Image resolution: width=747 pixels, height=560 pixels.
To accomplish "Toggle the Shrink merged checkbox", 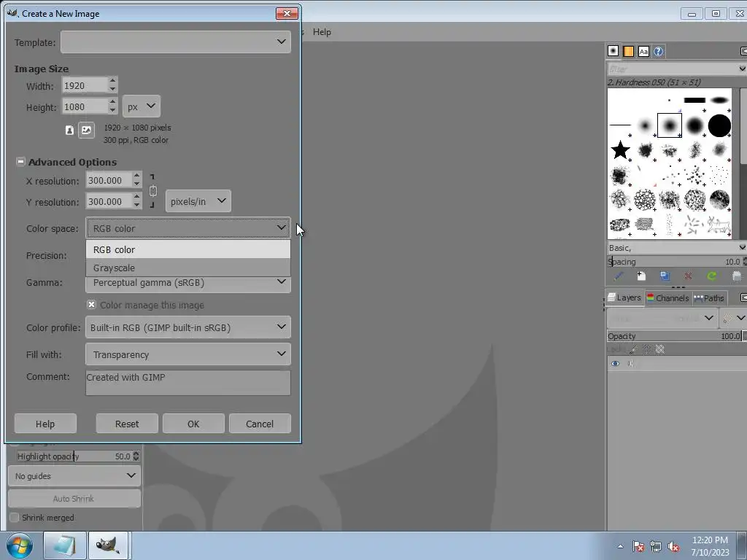I will 15,517.
